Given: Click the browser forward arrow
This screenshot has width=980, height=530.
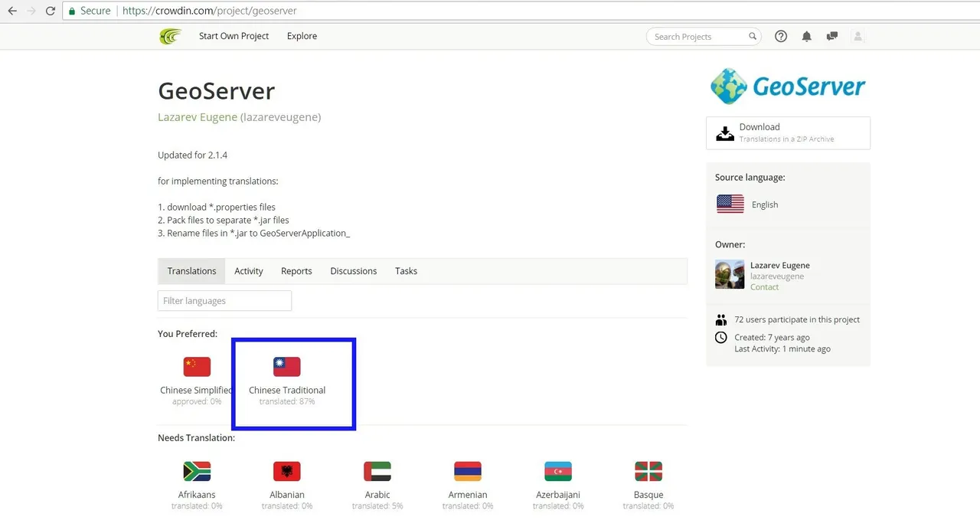Looking at the screenshot, I should pyautogui.click(x=32, y=11).
